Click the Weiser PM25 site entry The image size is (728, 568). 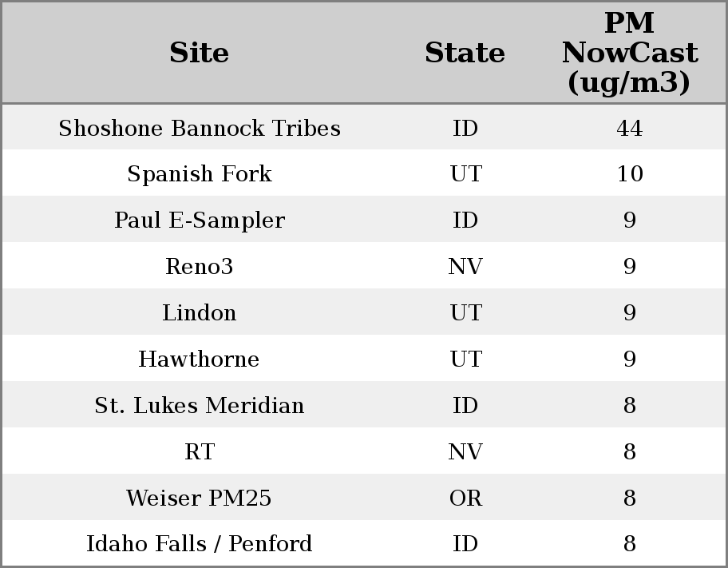coord(199,498)
